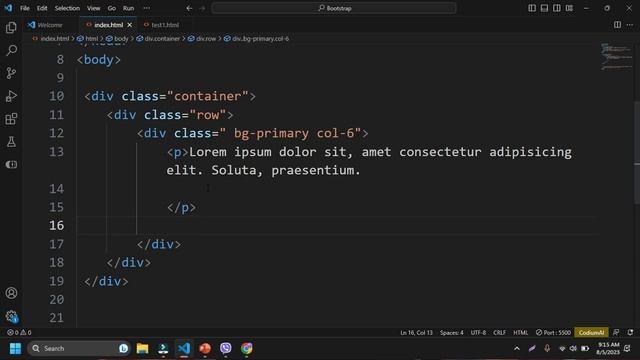
Task: Select the index.html tab
Action: (108, 25)
